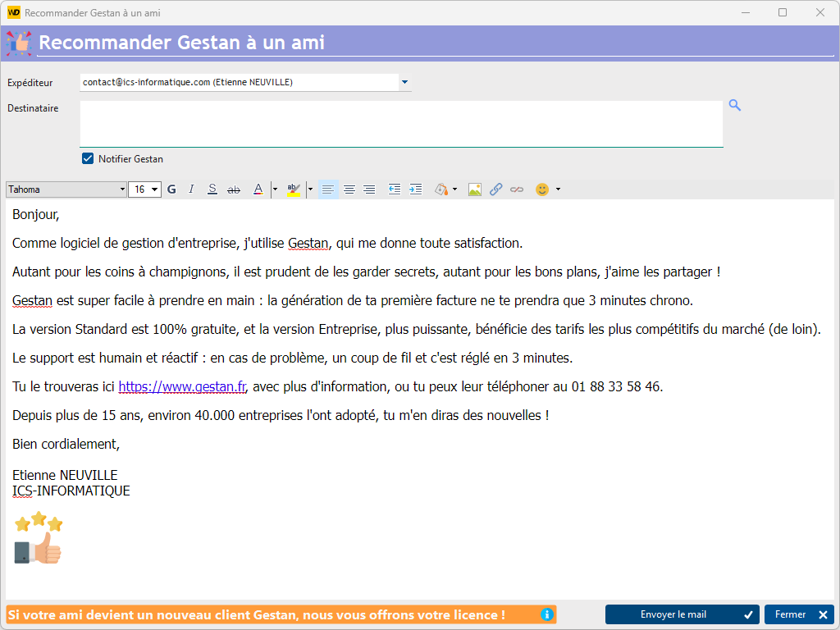
Task: Click the 'ICS-INFORMATIQUE' signature line
Action: click(x=71, y=491)
